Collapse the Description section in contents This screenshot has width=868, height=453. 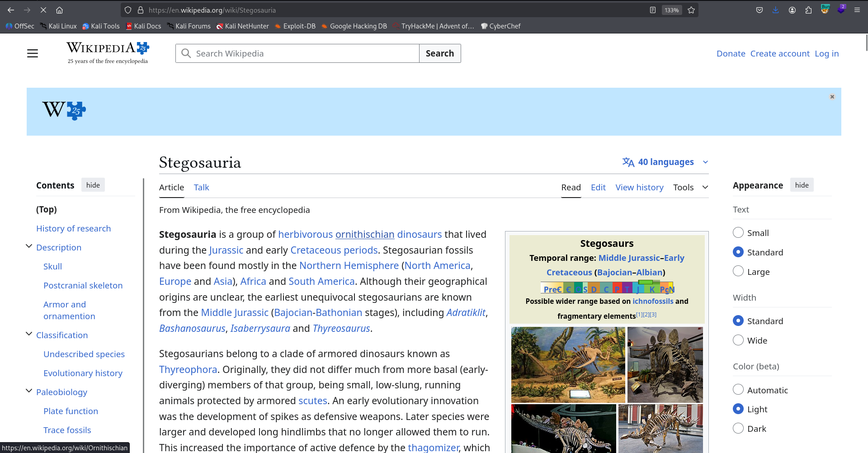pos(29,247)
